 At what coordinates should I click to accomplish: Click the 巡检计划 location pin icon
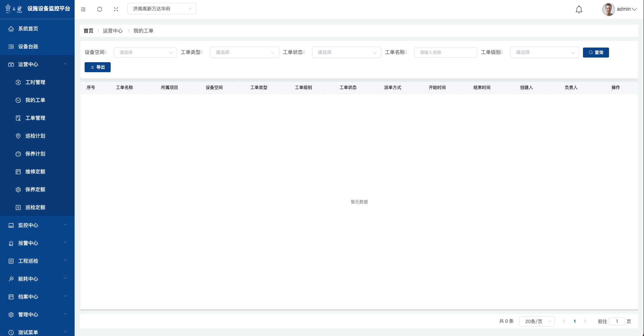[18, 136]
